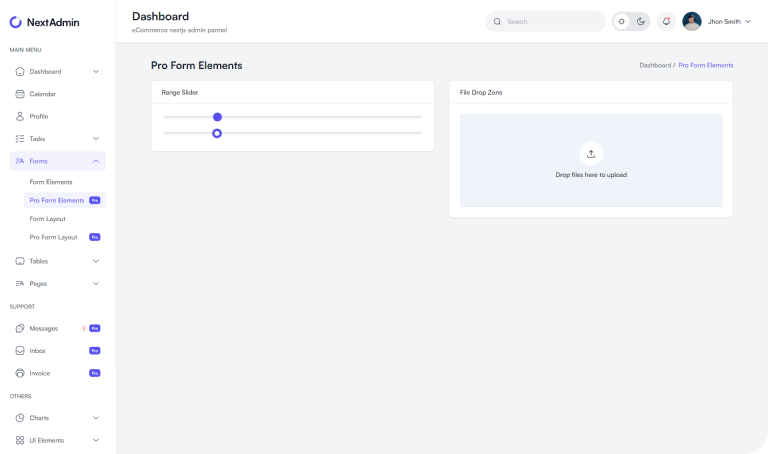This screenshot has width=768, height=454.
Task: Click Dashboard breadcrumb link
Action: tap(655, 65)
